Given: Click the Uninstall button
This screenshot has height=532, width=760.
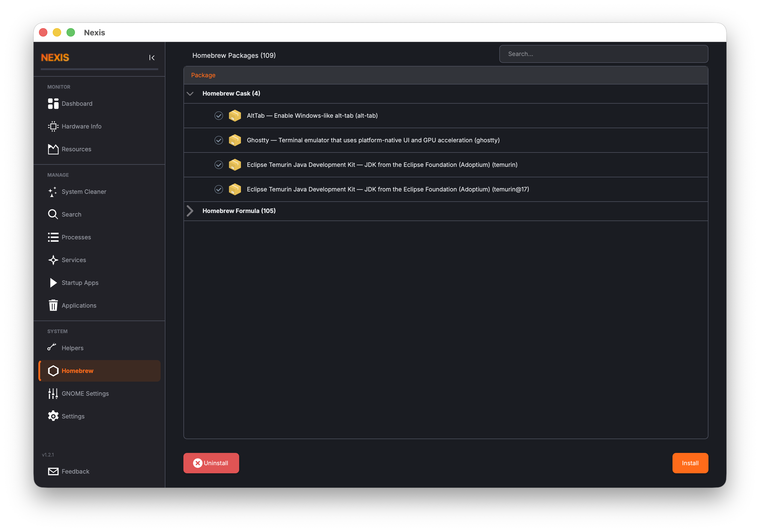Looking at the screenshot, I should click(211, 463).
